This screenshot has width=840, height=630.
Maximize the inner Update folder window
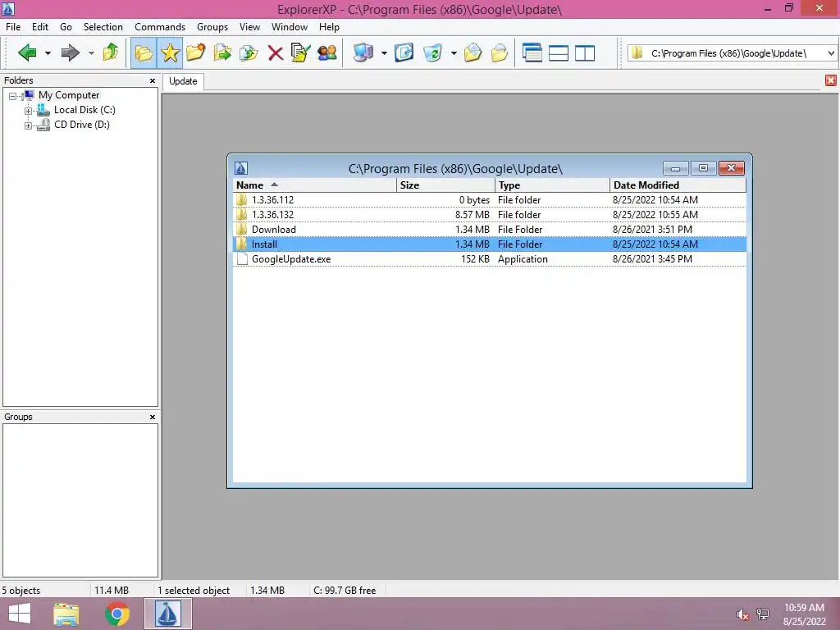pyautogui.click(x=703, y=168)
